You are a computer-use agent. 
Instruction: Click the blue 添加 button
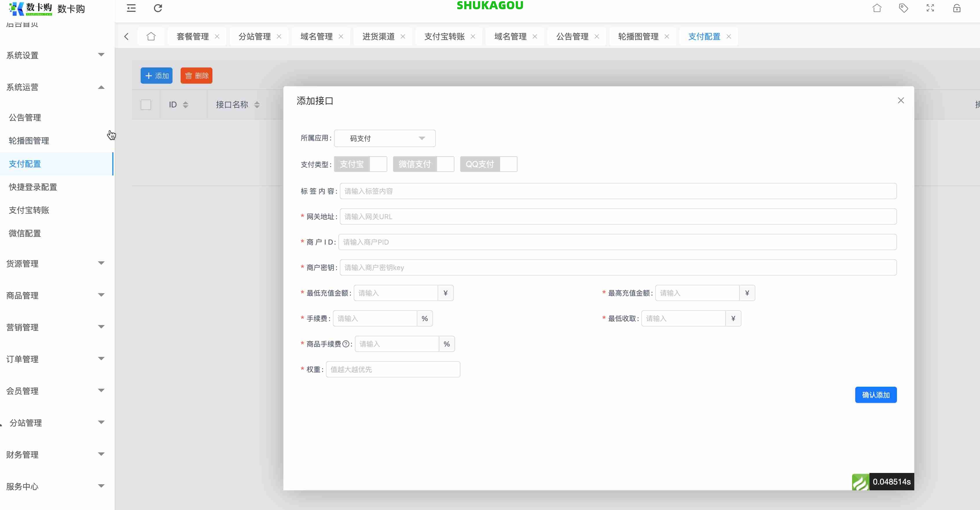pos(156,75)
